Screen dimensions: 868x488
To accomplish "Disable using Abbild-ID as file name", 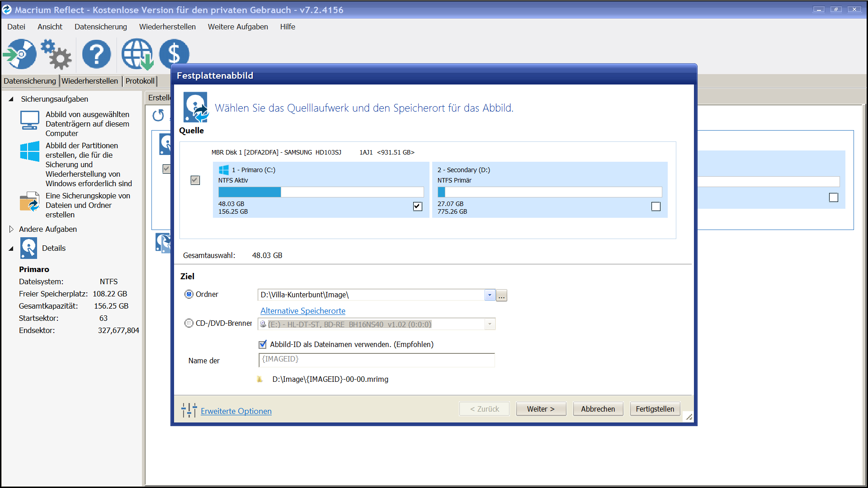I will click(263, 344).
